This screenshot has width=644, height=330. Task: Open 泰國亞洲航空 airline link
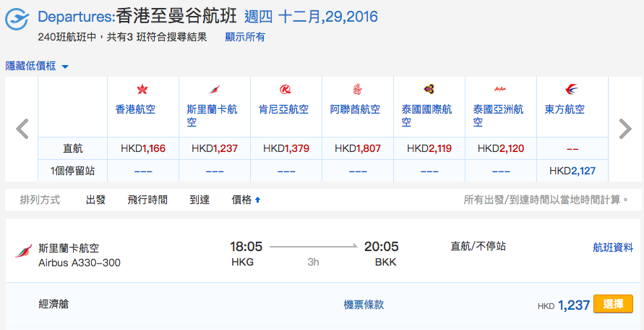tap(498, 116)
